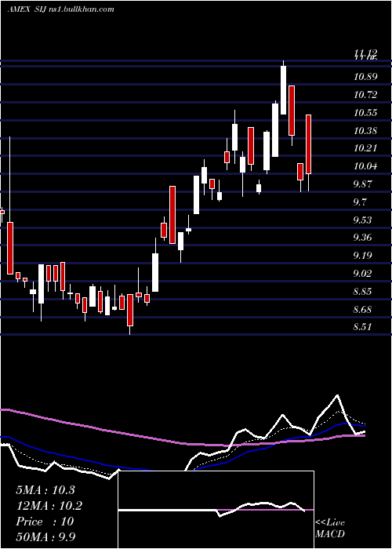
Task: Click the 10.38 price axis label
Action: [x=365, y=131]
